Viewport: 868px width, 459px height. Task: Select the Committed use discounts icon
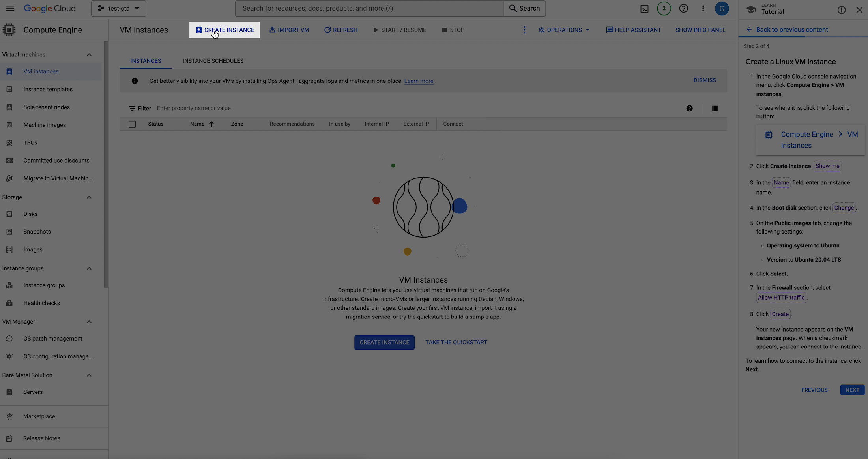coord(9,160)
